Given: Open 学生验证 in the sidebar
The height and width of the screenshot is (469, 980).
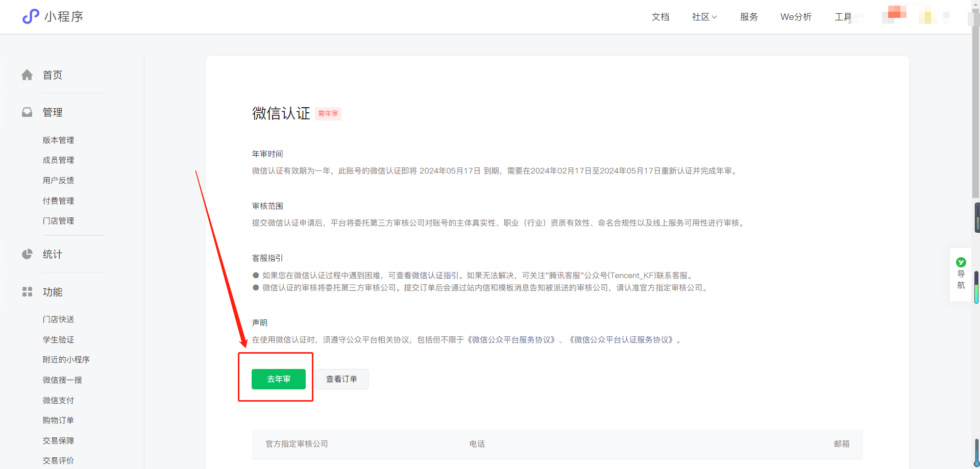Looking at the screenshot, I should pos(58,340).
